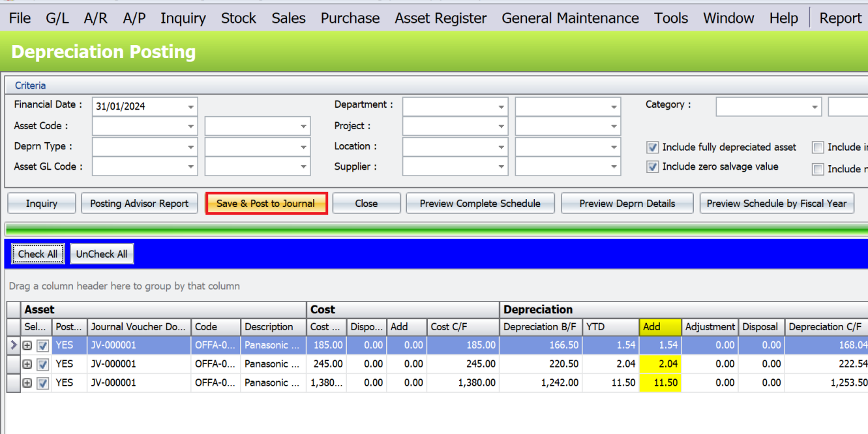Open the G/L menu
This screenshot has width=868, height=434.
click(x=57, y=18)
